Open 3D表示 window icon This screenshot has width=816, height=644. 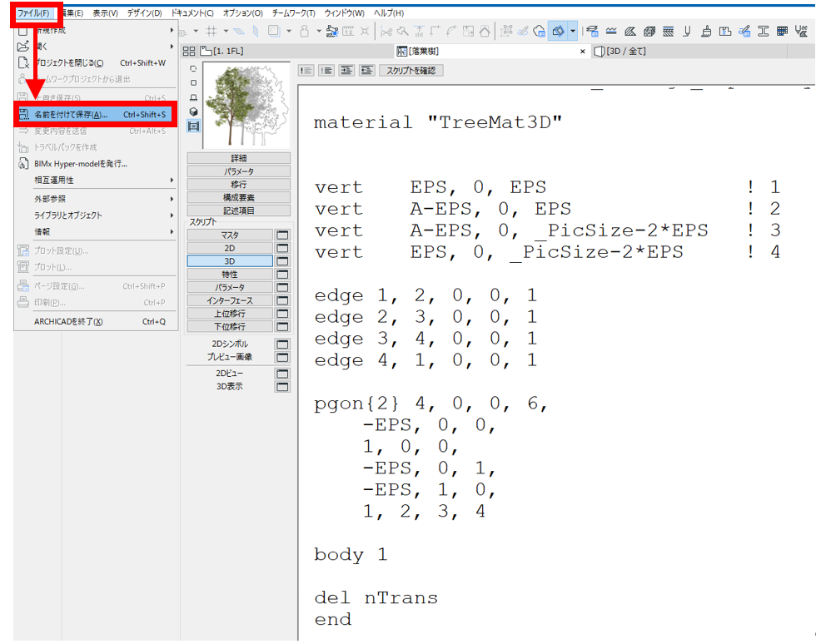[x=282, y=387]
